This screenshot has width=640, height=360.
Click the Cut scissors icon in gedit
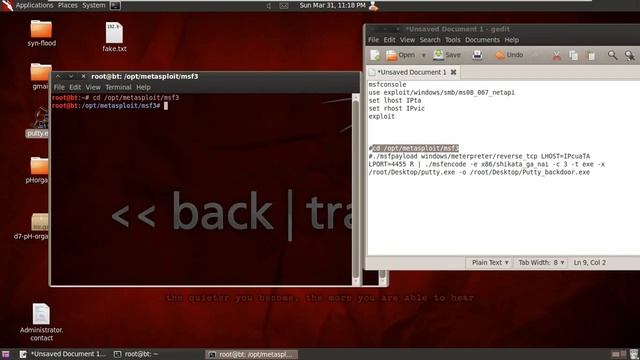[x=556, y=56]
